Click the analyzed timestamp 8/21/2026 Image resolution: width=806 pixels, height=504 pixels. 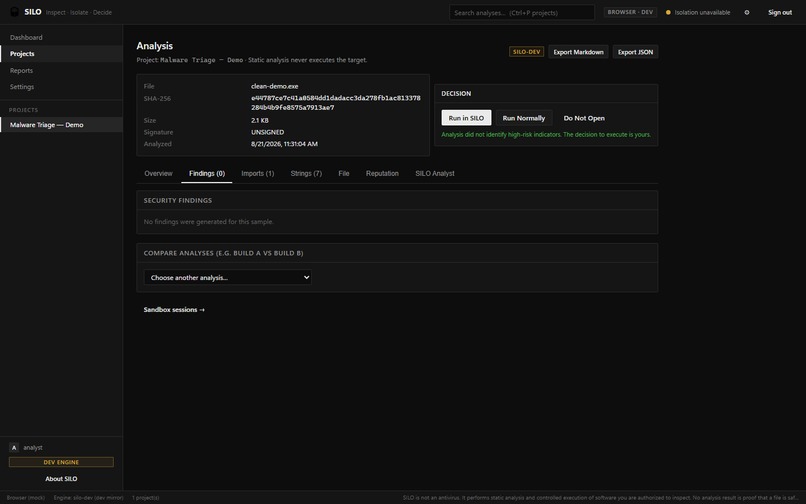pyautogui.click(x=284, y=144)
